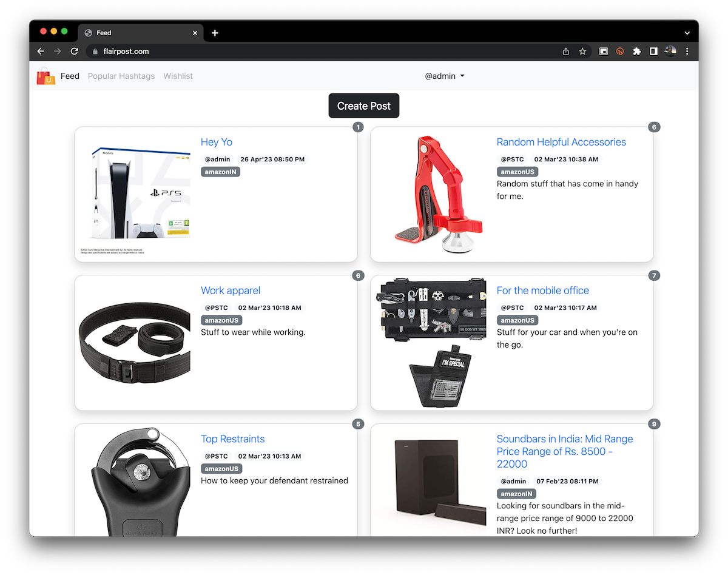The height and width of the screenshot is (575, 728).
Task: Open a new browser tab with plus icon
Action: point(215,33)
